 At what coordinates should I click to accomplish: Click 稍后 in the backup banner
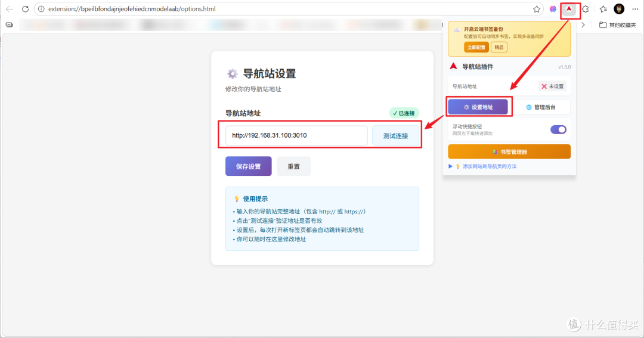pos(499,47)
